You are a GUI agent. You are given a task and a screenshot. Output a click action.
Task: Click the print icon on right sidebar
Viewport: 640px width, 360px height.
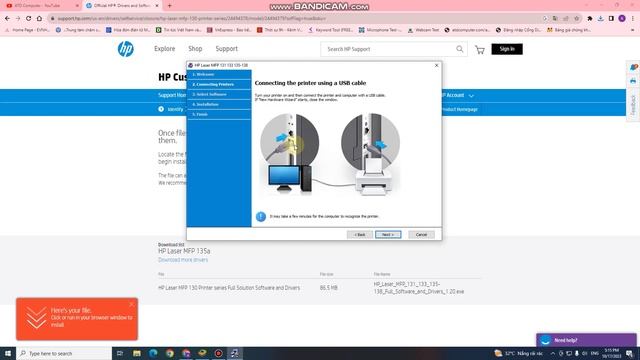point(633,81)
